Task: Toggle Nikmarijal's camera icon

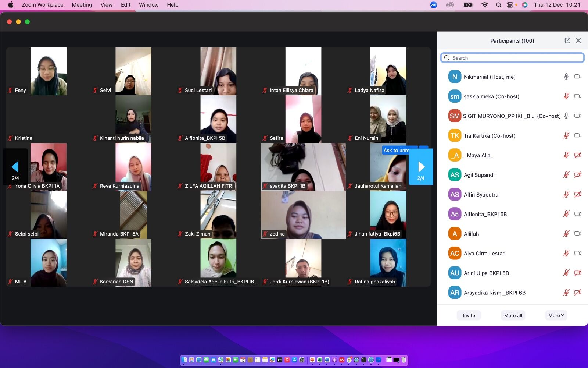Action: [578, 77]
